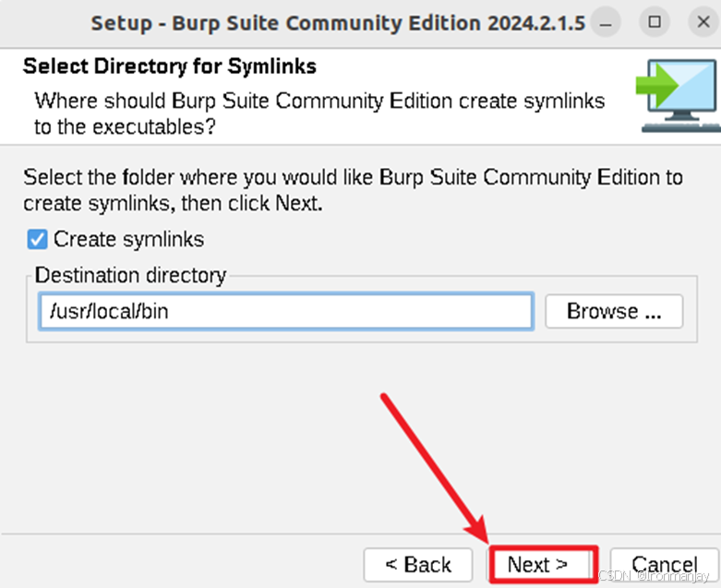Open the Browse folder picker

pos(614,311)
